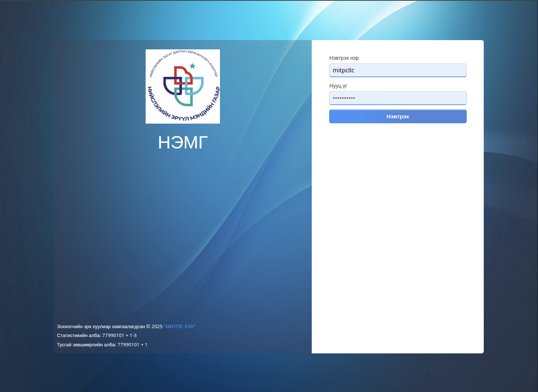Click the Тусгай зөвшөөрлийн алба phone line
This screenshot has height=392, width=538.
(102, 345)
